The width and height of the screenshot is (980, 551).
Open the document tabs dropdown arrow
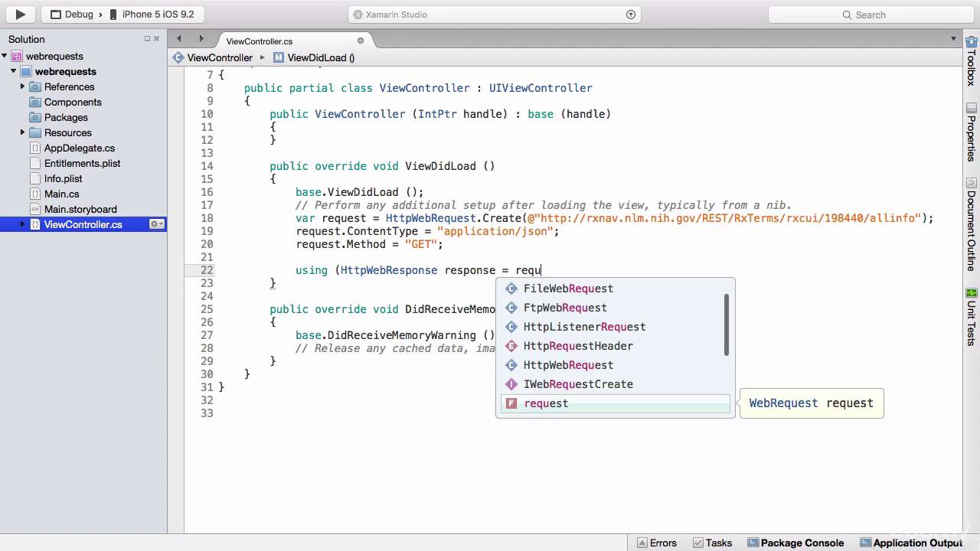[x=954, y=38]
